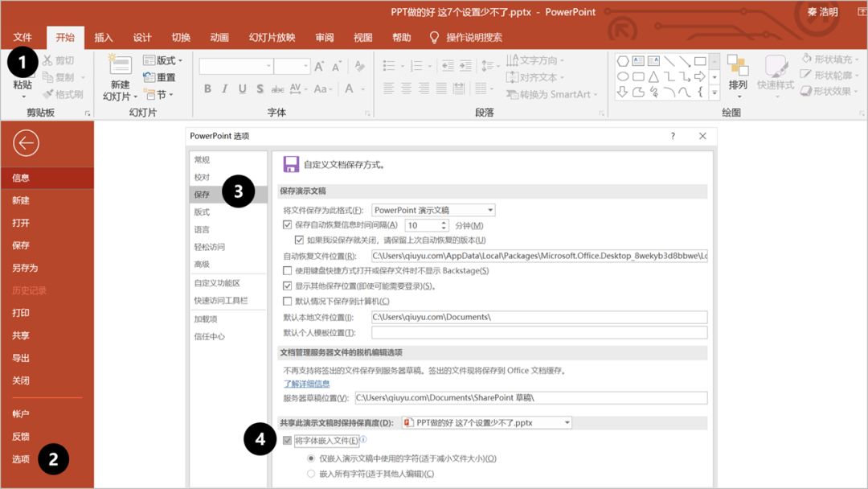The height and width of the screenshot is (489, 868).
Task: Enable 默认情况下保存到计算机 checkbox
Action: point(287,302)
